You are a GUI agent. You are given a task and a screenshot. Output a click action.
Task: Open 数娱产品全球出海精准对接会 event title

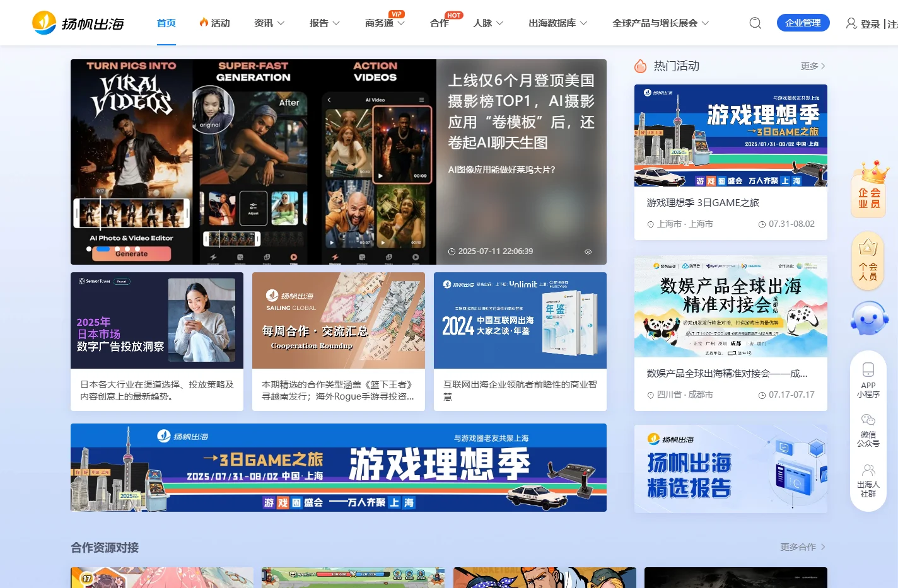pyautogui.click(x=727, y=374)
